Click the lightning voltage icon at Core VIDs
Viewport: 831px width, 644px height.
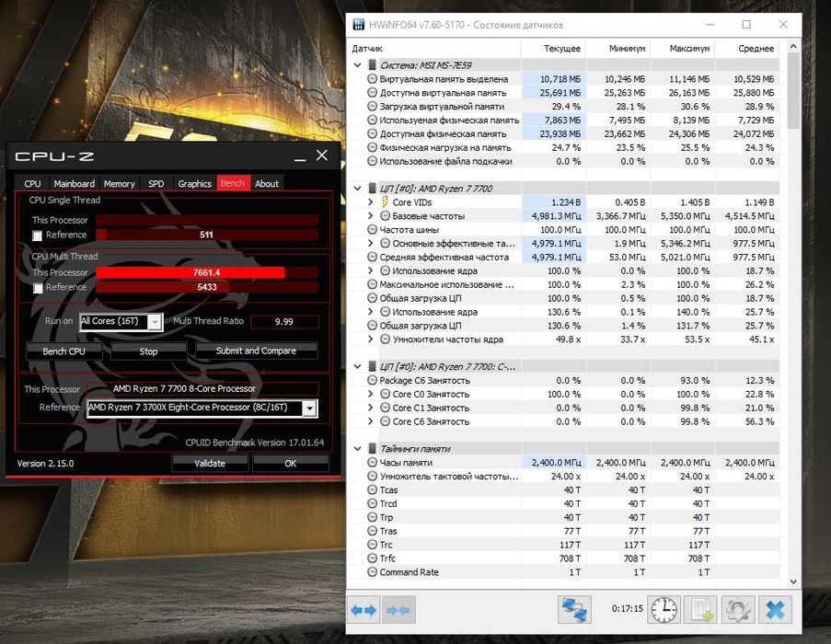coord(386,202)
